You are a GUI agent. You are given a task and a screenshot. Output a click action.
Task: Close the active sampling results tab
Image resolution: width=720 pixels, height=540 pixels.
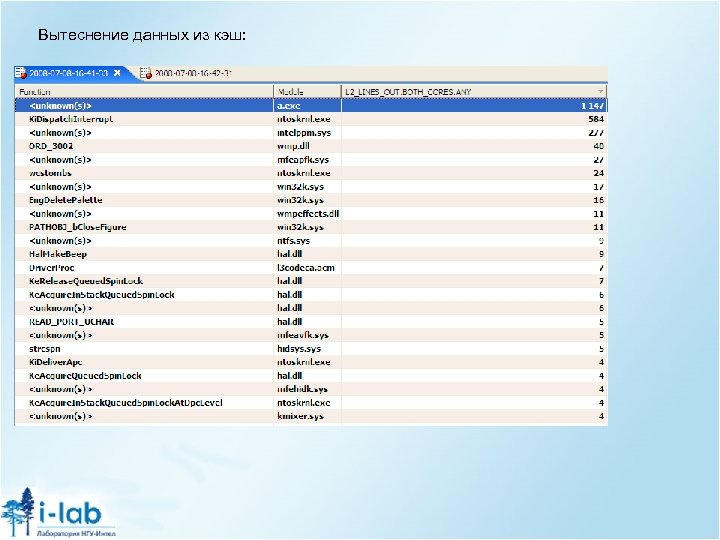point(117,73)
